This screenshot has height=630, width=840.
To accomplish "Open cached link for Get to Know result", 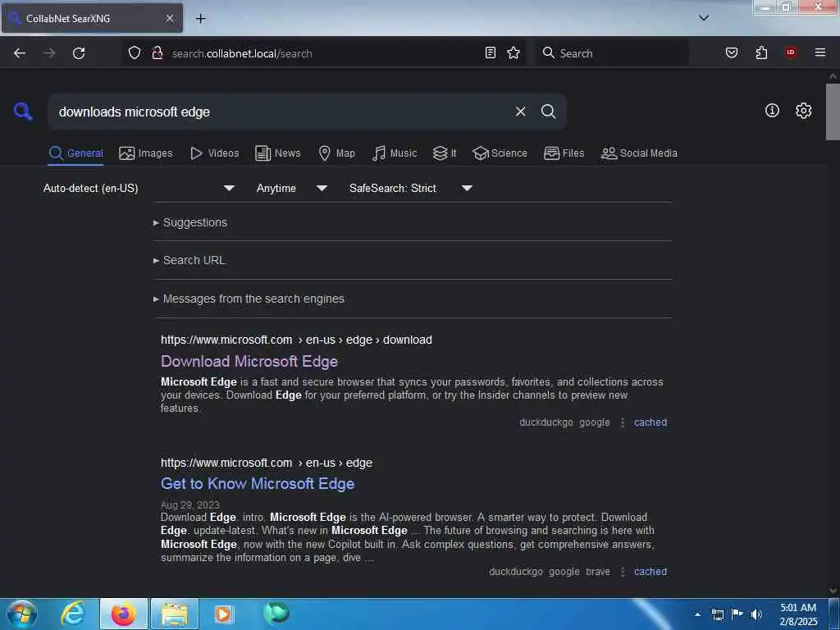I will click(651, 572).
